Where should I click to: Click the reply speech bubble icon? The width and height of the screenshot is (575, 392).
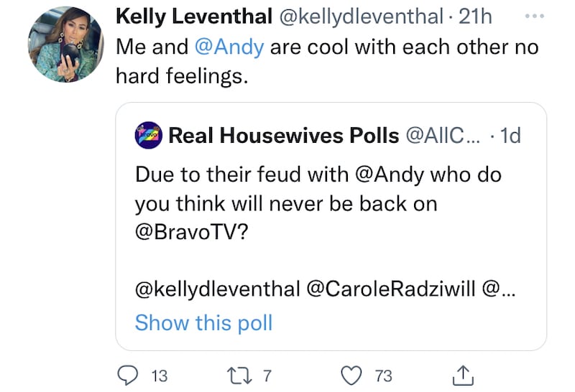(x=127, y=373)
